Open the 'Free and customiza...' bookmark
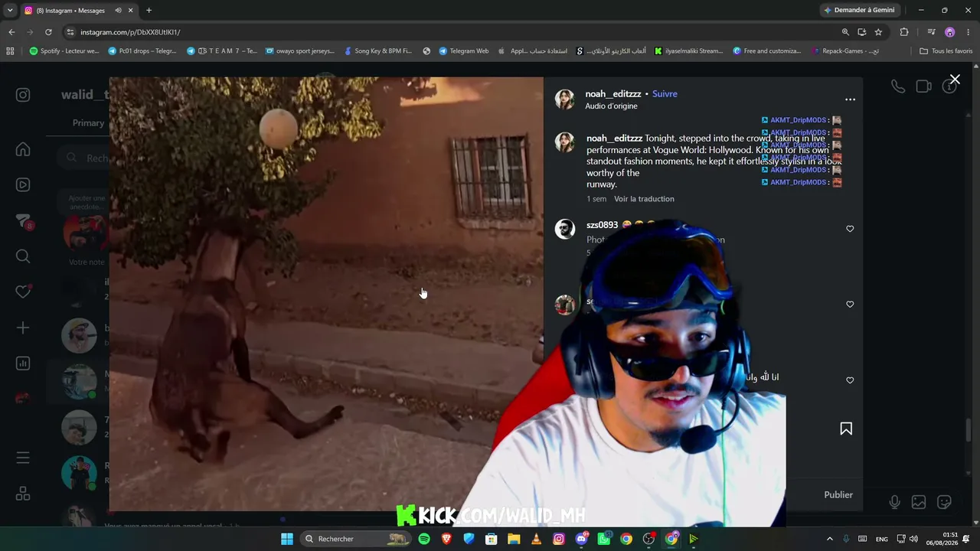 pyautogui.click(x=766, y=51)
